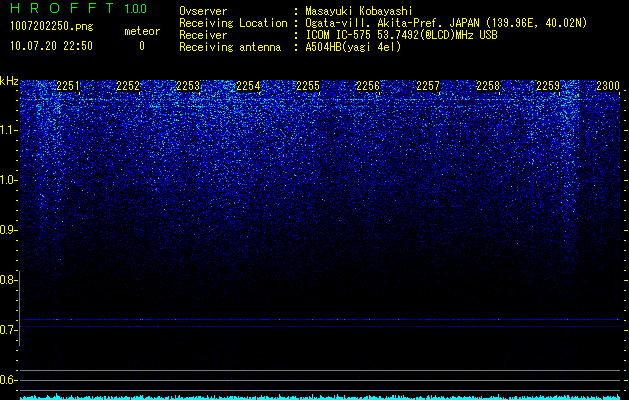The height and width of the screenshot is (400, 629).
Task: Click the 1.1 kHz axis label
Action: (x=8, y=130)
